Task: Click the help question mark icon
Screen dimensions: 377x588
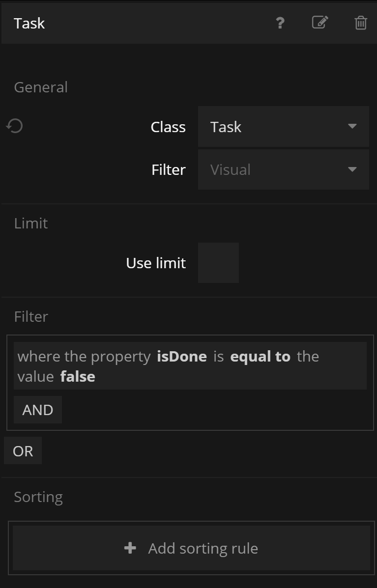Action: (280, 23)
